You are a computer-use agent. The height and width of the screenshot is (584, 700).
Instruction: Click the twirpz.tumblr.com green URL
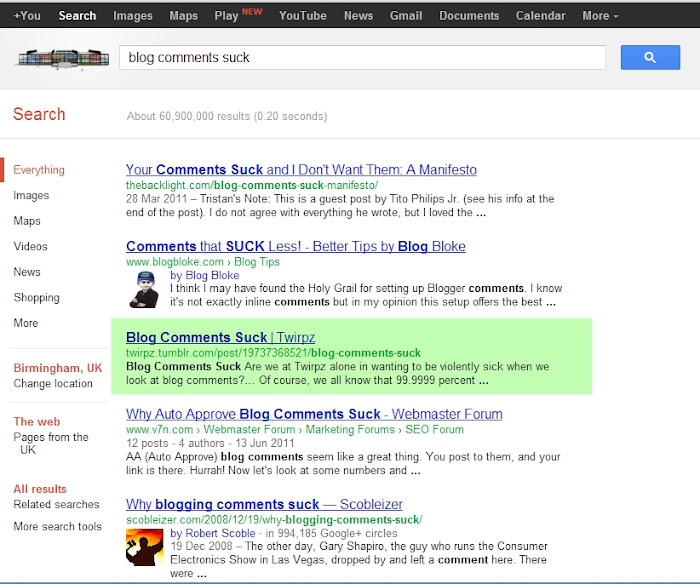click(x=273, y=353)
